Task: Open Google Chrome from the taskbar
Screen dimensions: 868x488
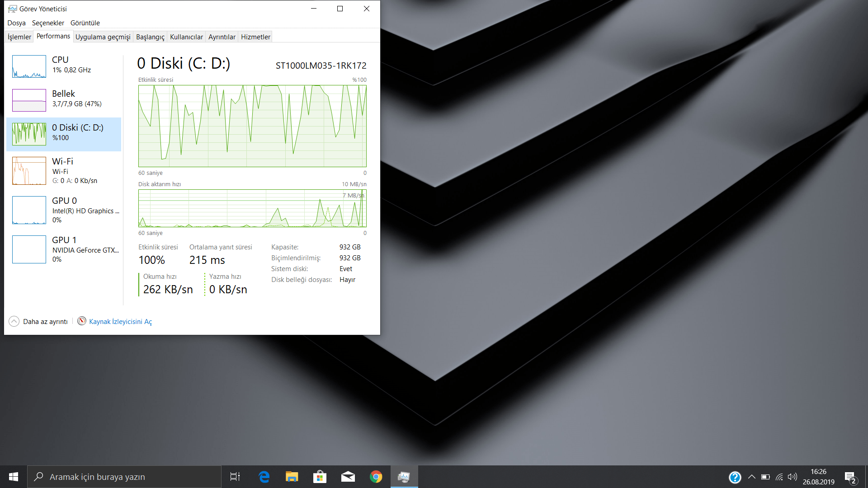Action: coord(376,477)
